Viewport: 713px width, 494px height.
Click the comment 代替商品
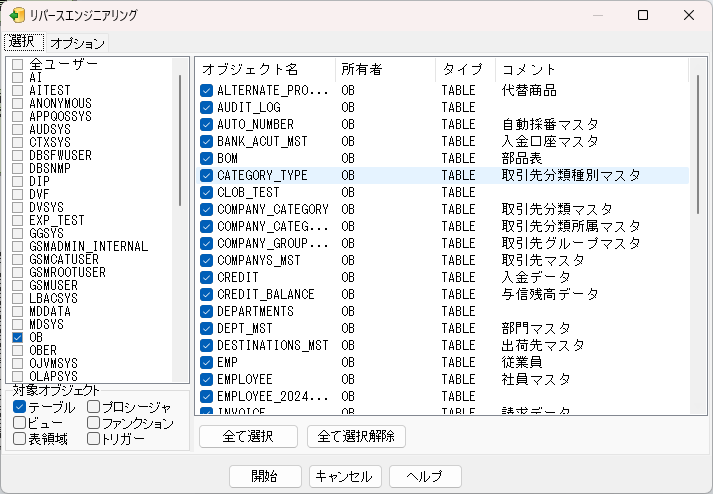point(529,90)
